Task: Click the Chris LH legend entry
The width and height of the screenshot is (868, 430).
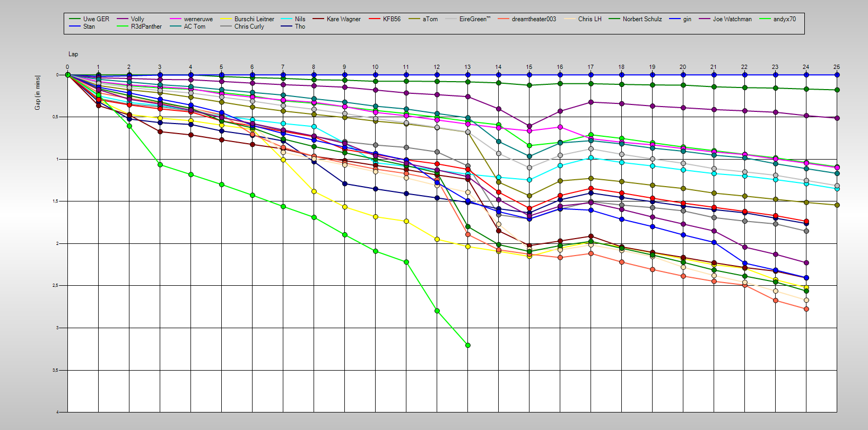Action: click(x=589, y=19)
